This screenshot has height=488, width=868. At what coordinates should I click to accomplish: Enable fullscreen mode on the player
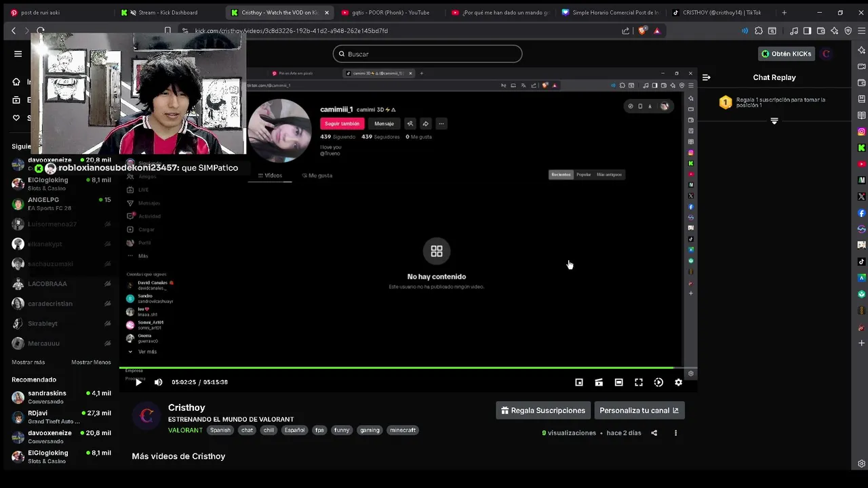pos(639,382)
